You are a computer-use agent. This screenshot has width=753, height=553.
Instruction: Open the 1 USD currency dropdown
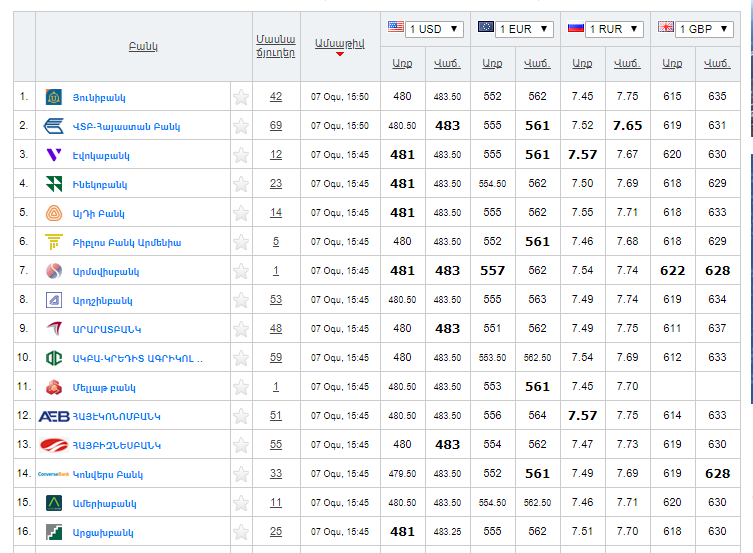coord(434,29)
